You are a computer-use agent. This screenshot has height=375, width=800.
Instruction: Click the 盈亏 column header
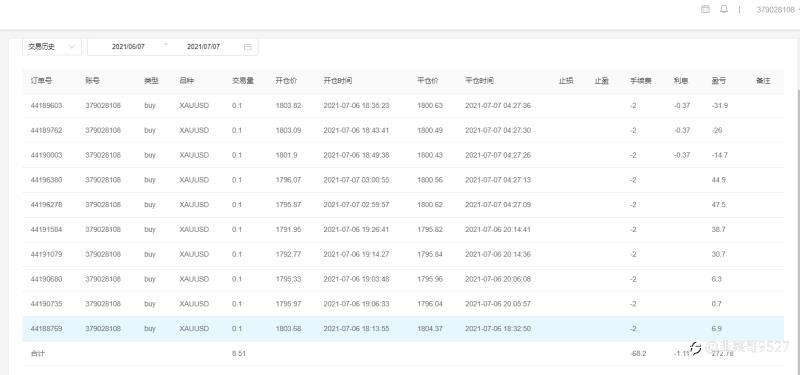[719, 81]
